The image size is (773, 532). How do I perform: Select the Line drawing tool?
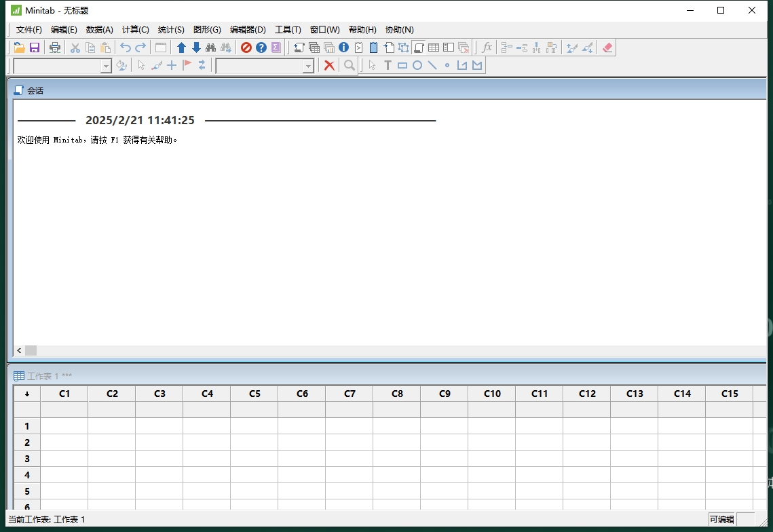coord(432,65)
